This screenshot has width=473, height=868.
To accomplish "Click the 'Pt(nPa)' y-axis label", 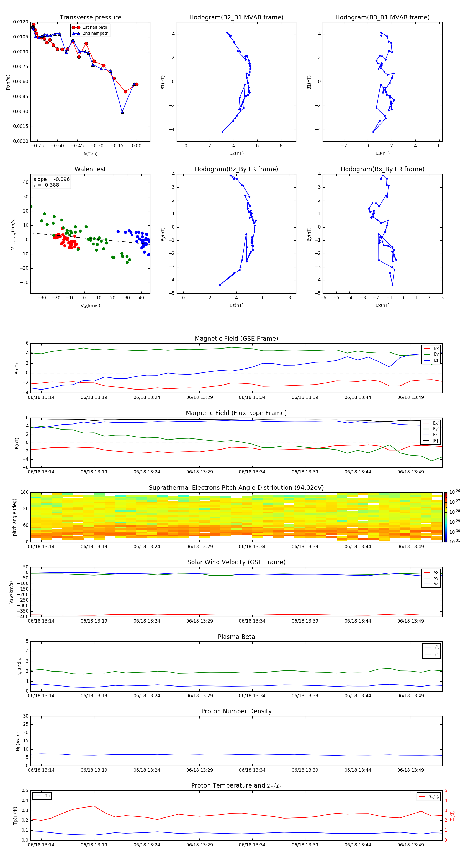I will pos(8,82).
